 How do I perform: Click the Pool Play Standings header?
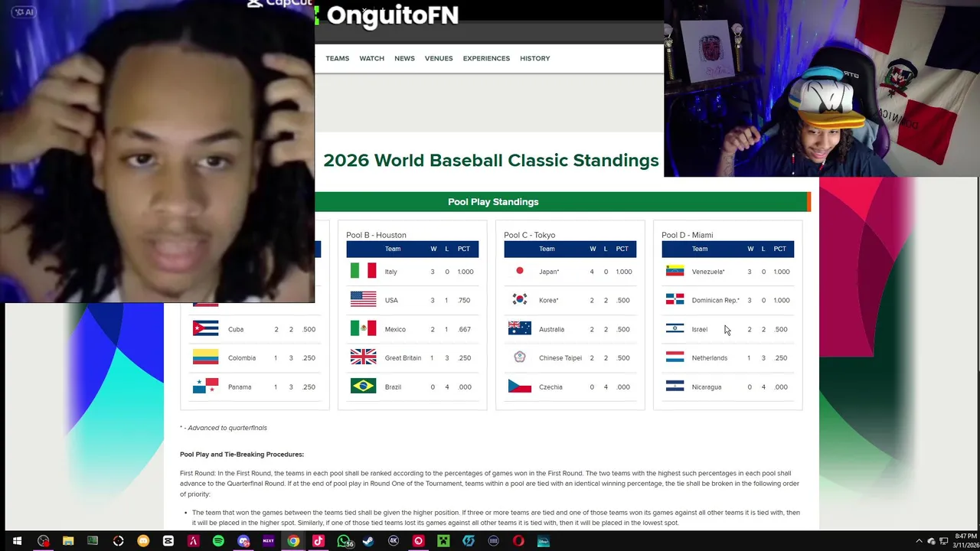pyautogui.click(x=493, y=202)
